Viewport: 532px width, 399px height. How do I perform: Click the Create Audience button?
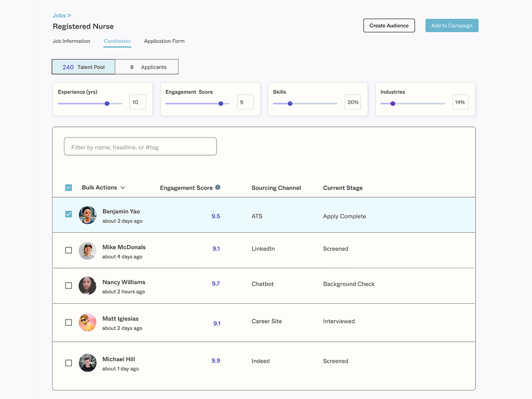click(x=389, y=26)
